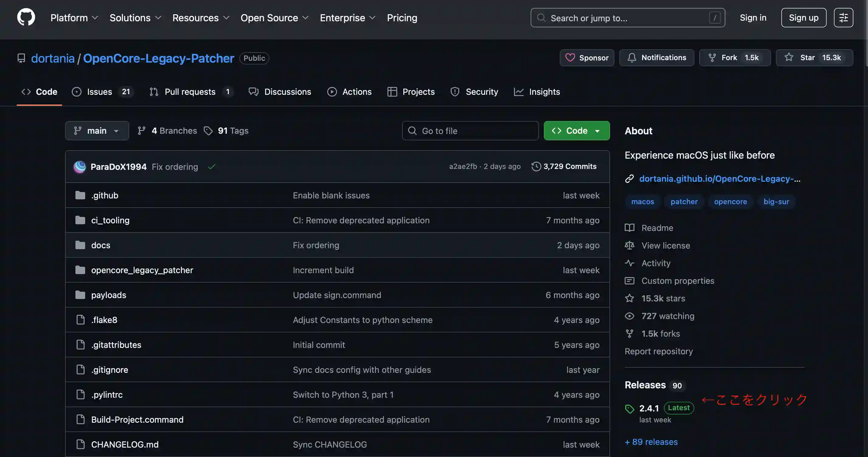This screenshot has height=457, width=868.
Task: Open the main branch selector dropdown
Action: point(97,131)
